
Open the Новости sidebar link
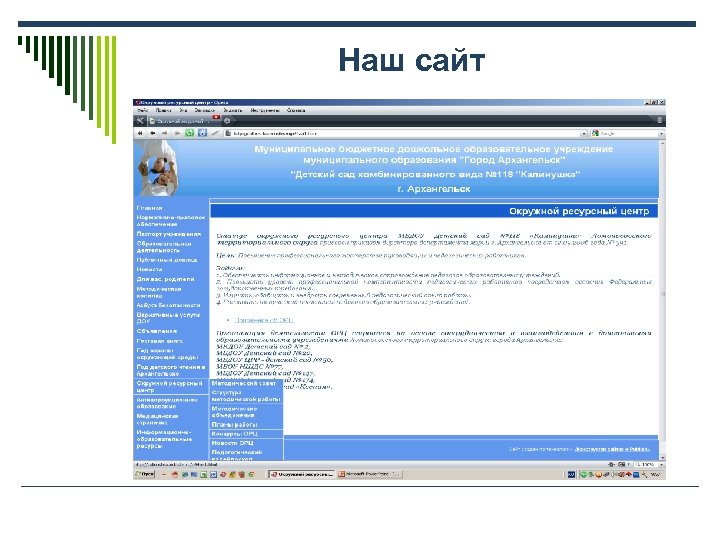tap(149, 270)
